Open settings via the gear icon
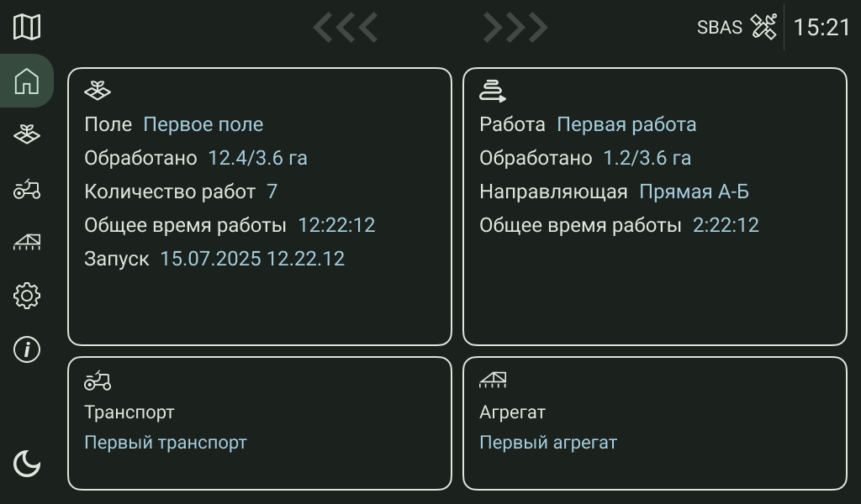Screen dimensions: 861x504 [26, 296]
